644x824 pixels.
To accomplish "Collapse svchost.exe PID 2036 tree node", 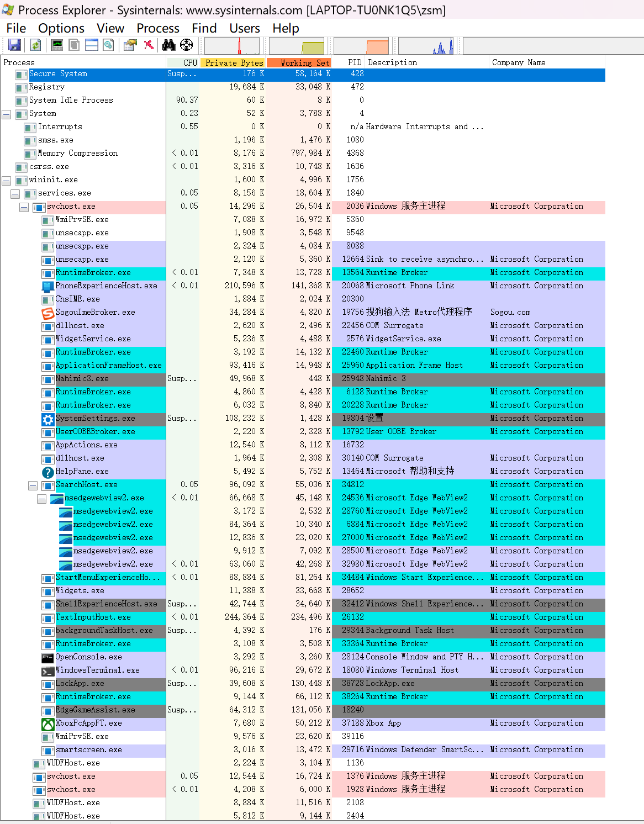I will tap(24, 207).
